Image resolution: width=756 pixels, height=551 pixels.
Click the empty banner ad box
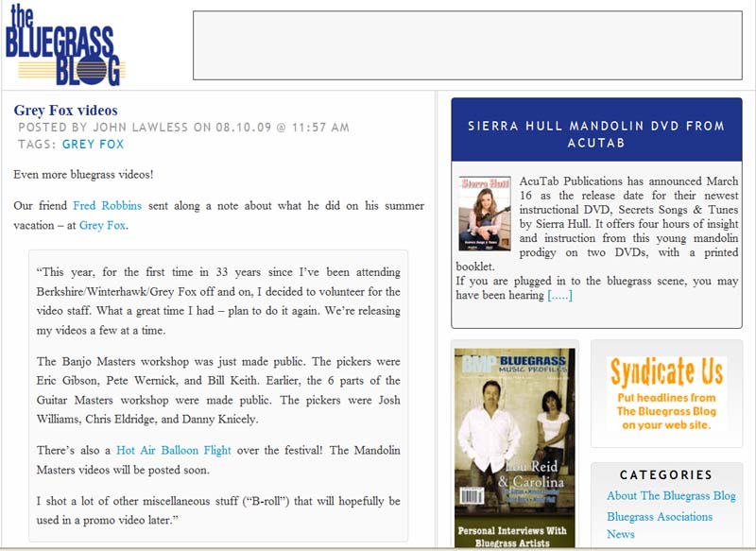(x=467, y=45)
